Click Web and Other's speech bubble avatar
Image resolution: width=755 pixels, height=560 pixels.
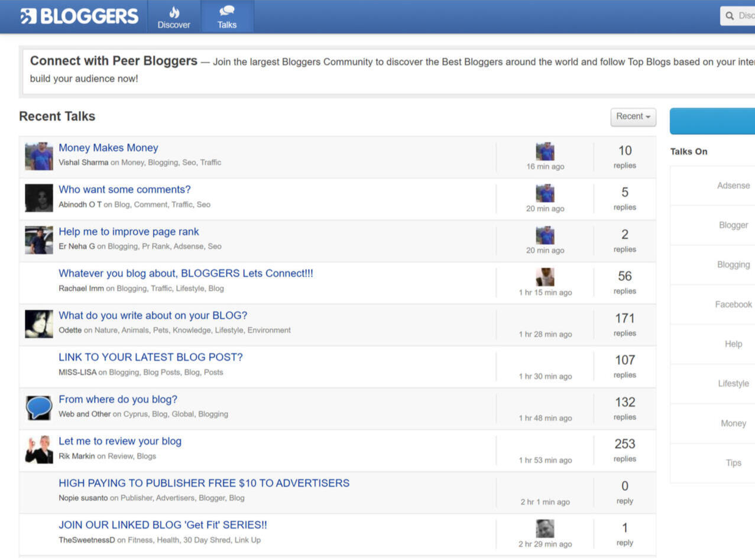click(38, 407)
